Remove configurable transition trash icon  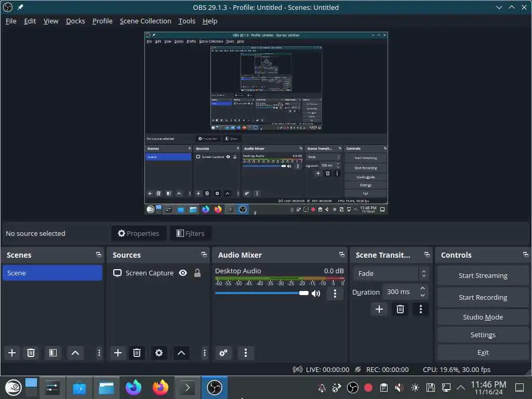[400, 309]
